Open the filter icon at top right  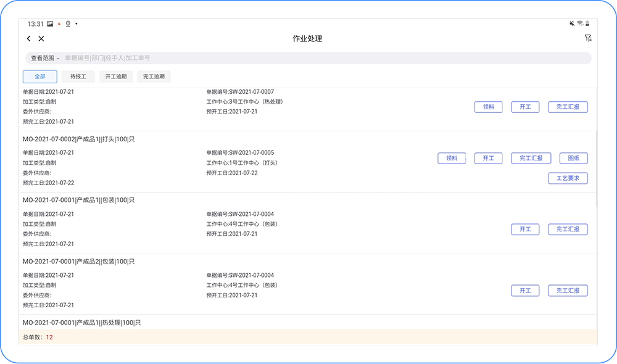(x=587, y=38)
